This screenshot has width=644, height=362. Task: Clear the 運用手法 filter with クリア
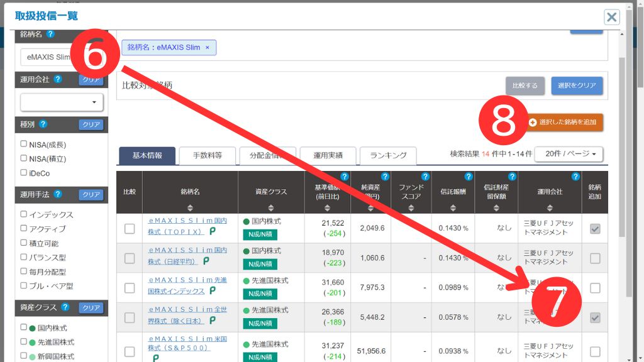91,195
